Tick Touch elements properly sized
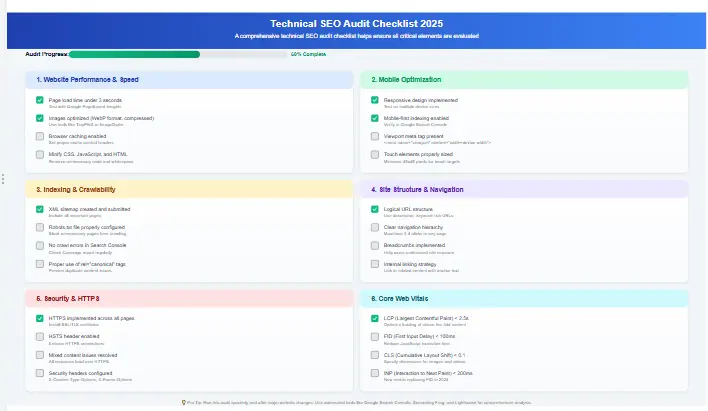Image resolution: width=708 pixels, height=411 pixels. click(x=375, y=154)
